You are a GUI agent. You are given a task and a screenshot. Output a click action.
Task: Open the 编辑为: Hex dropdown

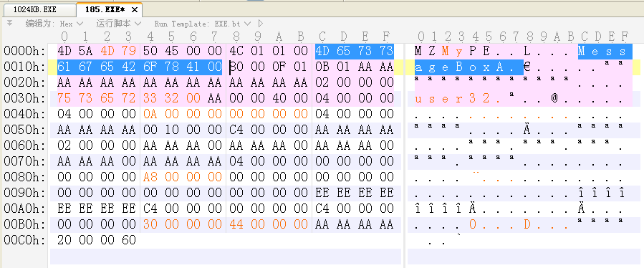click(x=54, y=24)
